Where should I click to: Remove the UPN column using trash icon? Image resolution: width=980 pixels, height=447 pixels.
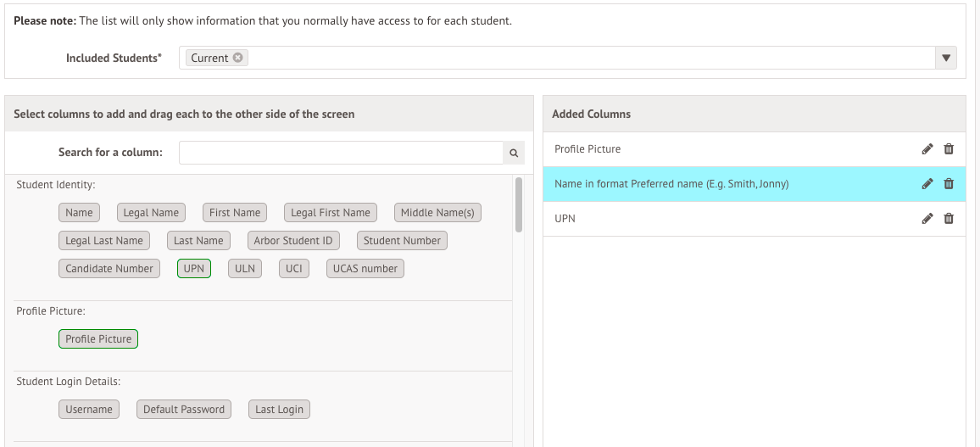coord(949,219)
